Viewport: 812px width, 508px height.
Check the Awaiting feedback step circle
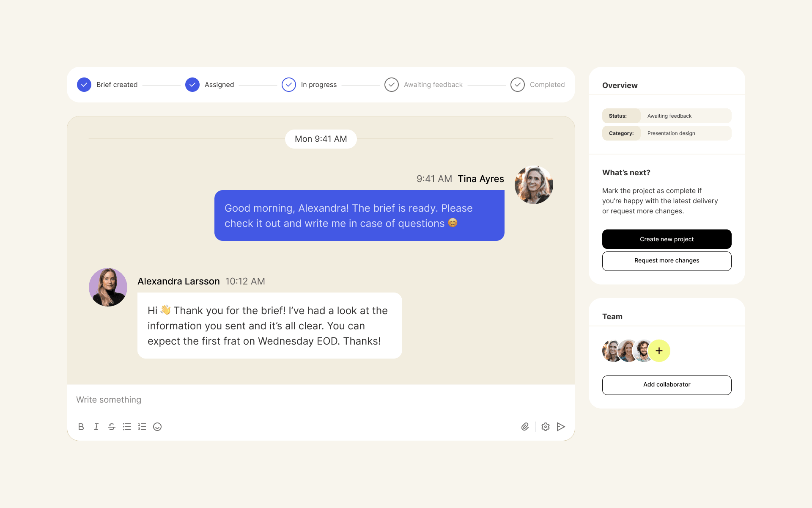pos(392,85)
